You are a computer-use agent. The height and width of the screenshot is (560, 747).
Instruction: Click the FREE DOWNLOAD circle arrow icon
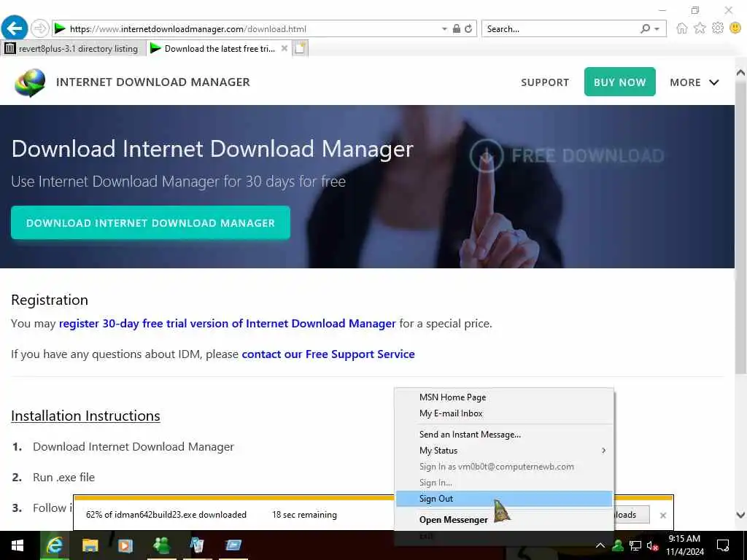click(x=487, y=155)
